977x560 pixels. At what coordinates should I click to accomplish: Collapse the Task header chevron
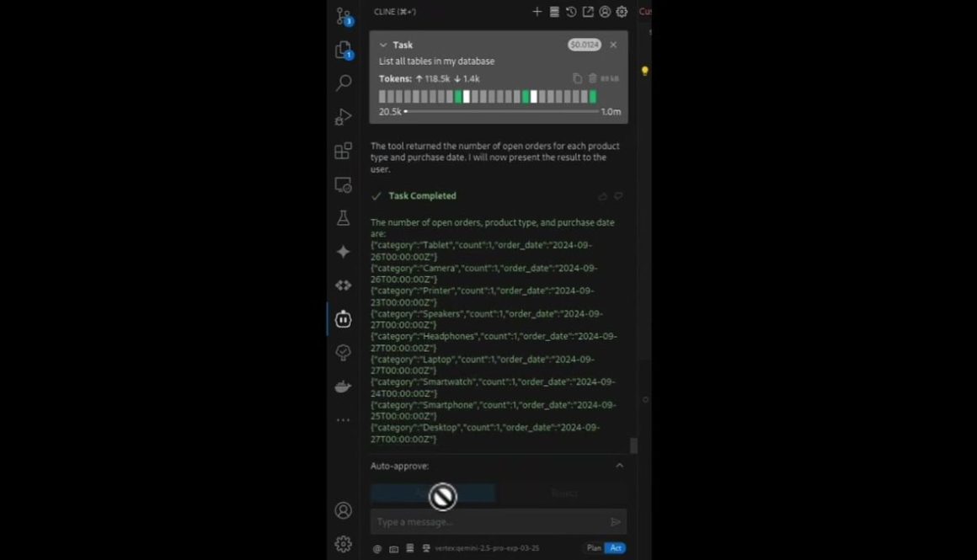(383, 45)
